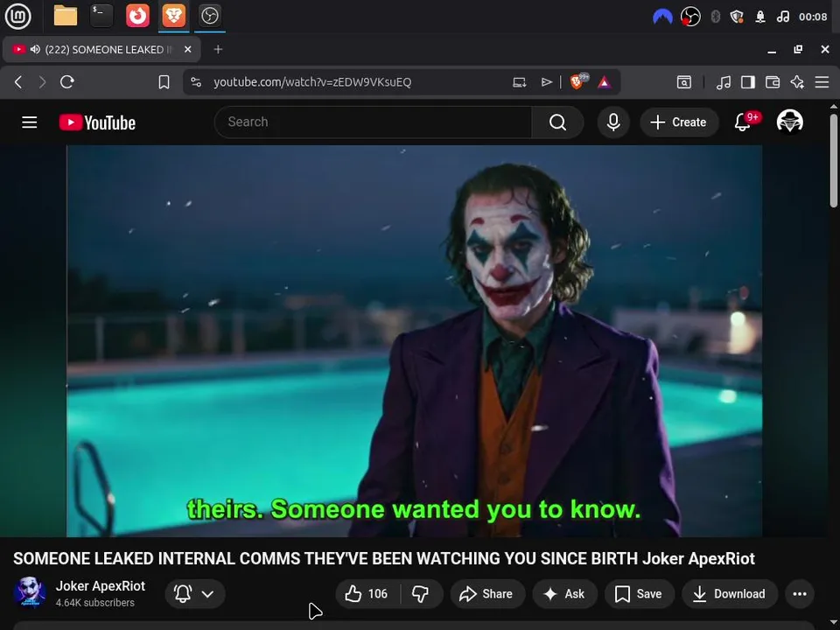The image size is (840, 630).
Task: Open the Joker ApexRiot channel avatar
Action: tap(30, 593)
